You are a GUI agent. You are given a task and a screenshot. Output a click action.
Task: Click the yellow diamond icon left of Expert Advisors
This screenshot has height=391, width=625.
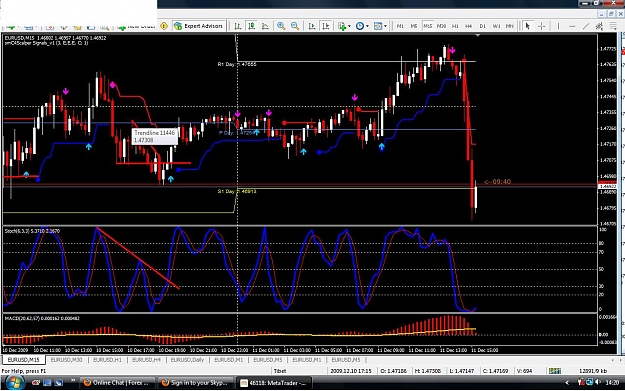click(x=164, y=26)
